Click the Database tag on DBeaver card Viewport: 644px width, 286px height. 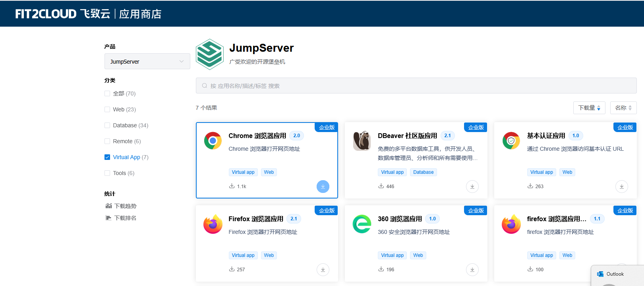423,172
